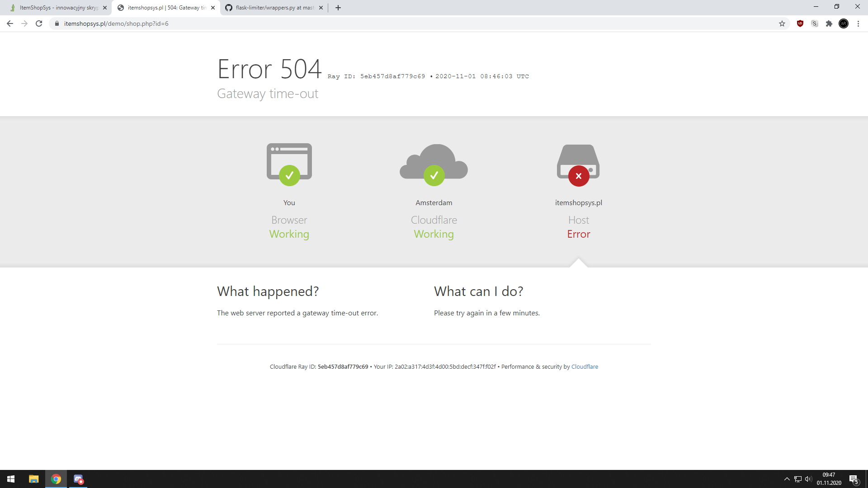Open Chrome three-dot menu

pyautogui.click(x=858, y=23)
